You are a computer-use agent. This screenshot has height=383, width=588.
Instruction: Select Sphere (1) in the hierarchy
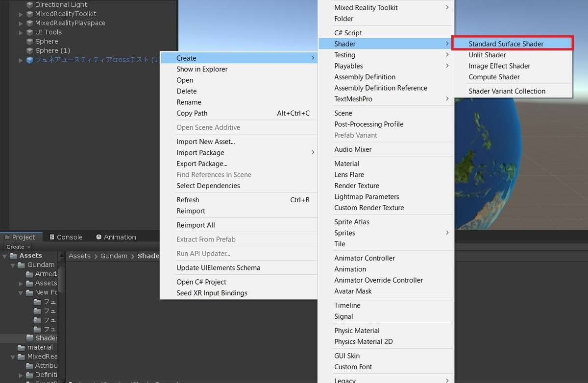52,50
